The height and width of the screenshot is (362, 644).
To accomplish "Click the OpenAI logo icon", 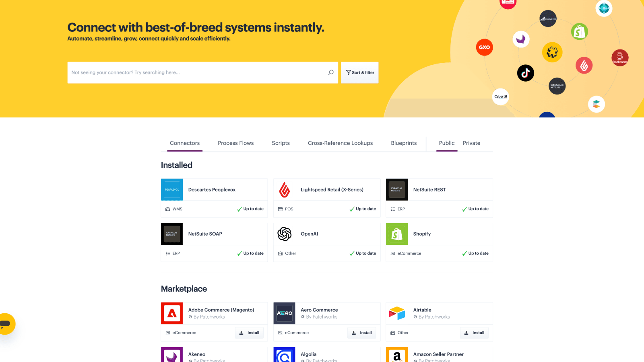I will [x=285, y=234].
